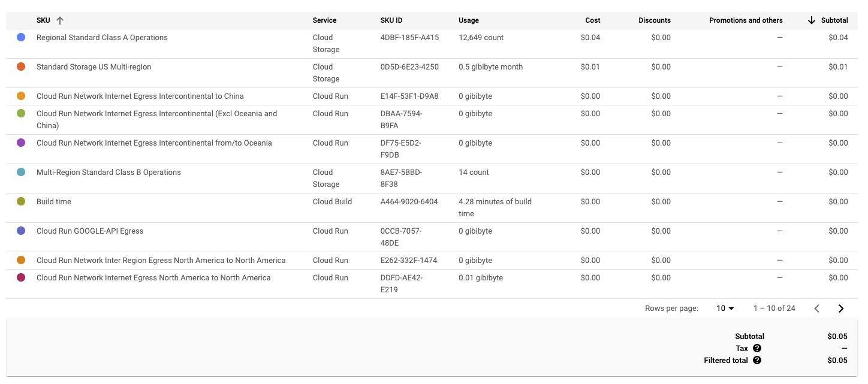The height and width of the screenshot is (384, 868).
Task: Select SKU ID E262-332F-1474
Action: (409, 260)
